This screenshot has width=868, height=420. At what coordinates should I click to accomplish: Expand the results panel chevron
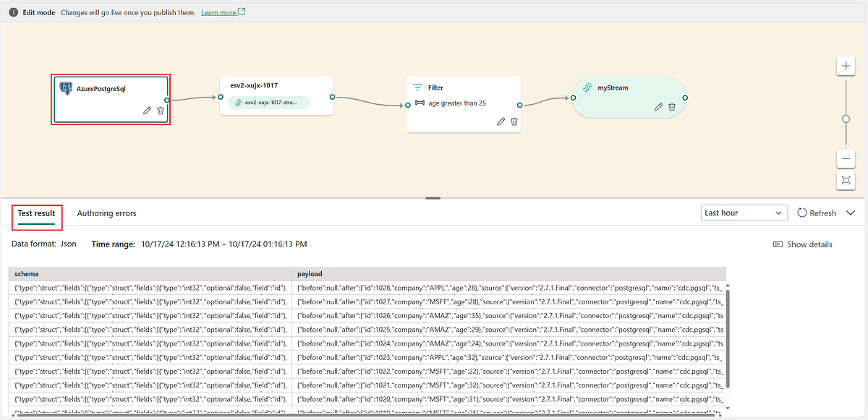pyautogui.click(x=853, y=213)
